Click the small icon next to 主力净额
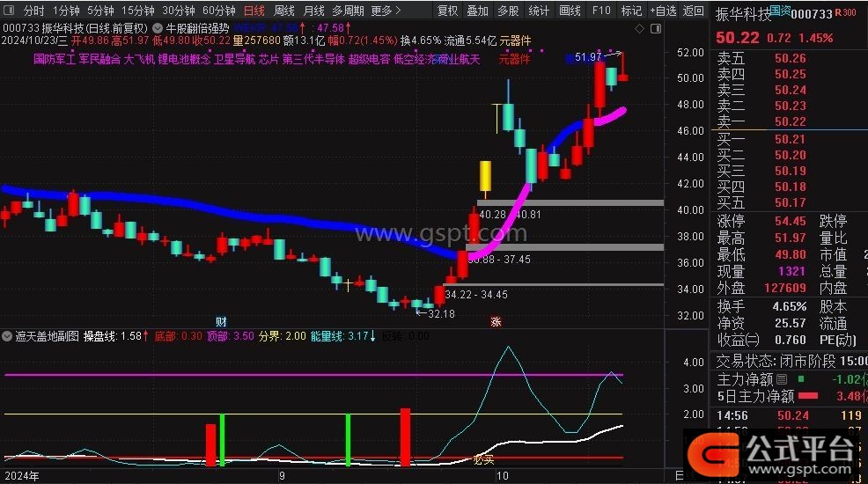This screenshot has width=868, height=484. click(782, 379)
